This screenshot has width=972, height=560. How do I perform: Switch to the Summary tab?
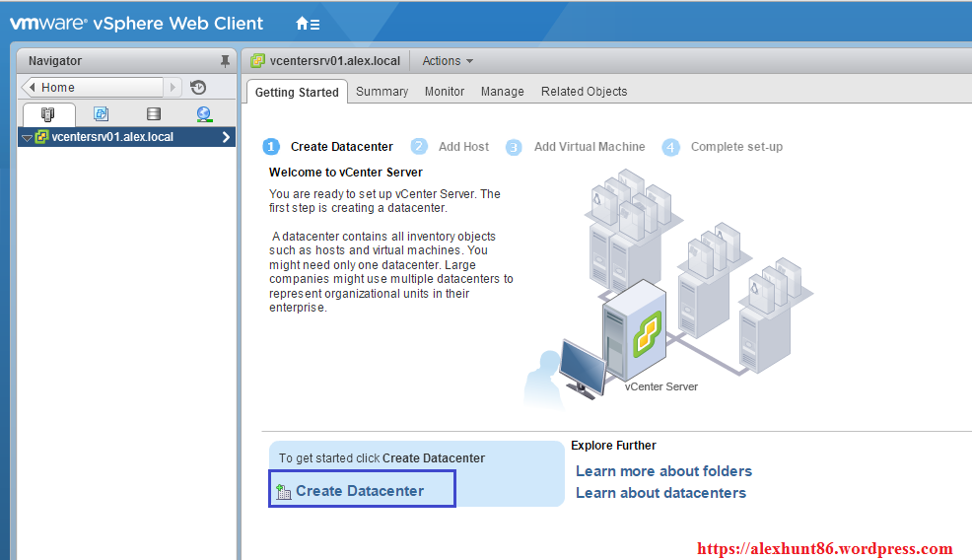click(382, 91)
